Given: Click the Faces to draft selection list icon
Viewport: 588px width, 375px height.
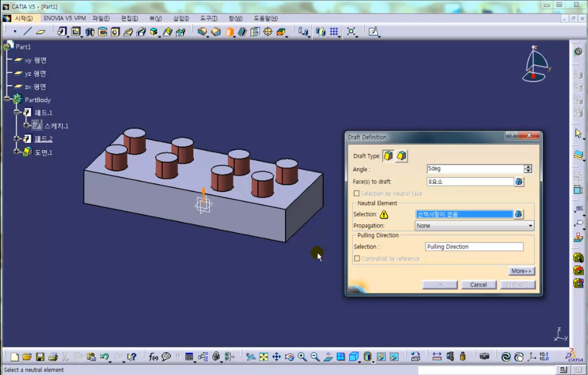Looking at the screenshot, I should pyautogui.click(x=519, y=182).
